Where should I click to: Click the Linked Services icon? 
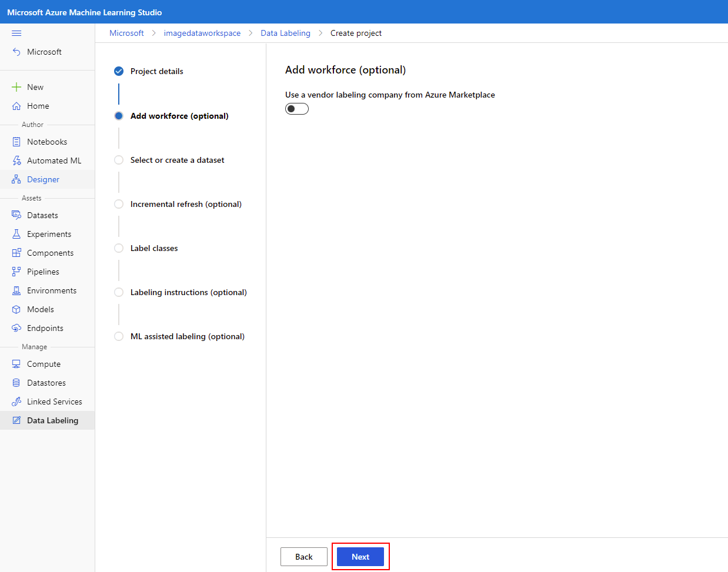16,402
